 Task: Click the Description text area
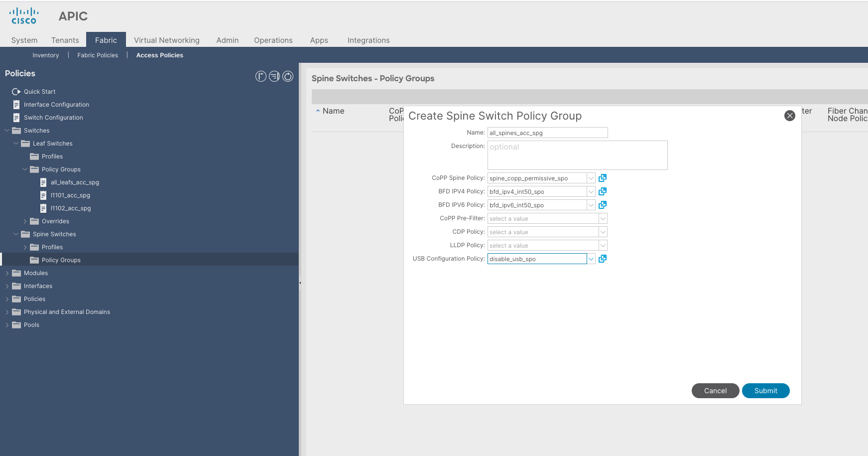click(578, 155)
